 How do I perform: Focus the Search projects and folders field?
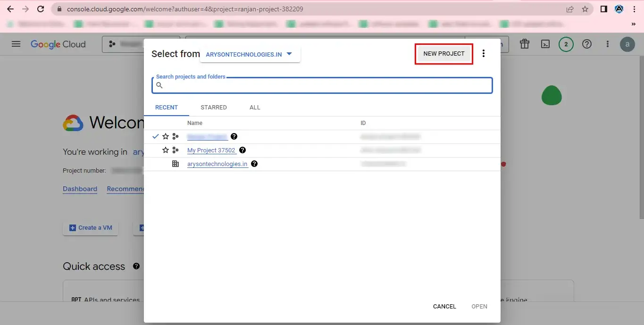[322, 85]
